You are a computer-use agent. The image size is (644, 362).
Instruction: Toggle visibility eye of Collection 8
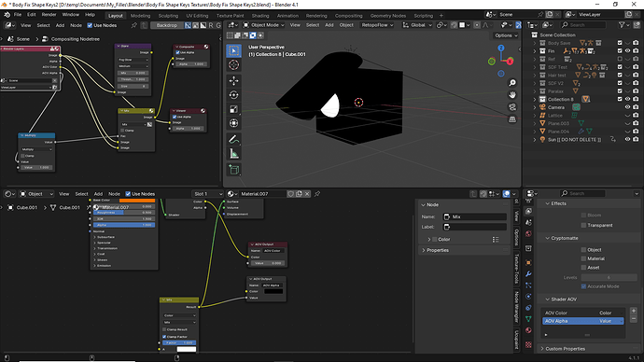627,99
